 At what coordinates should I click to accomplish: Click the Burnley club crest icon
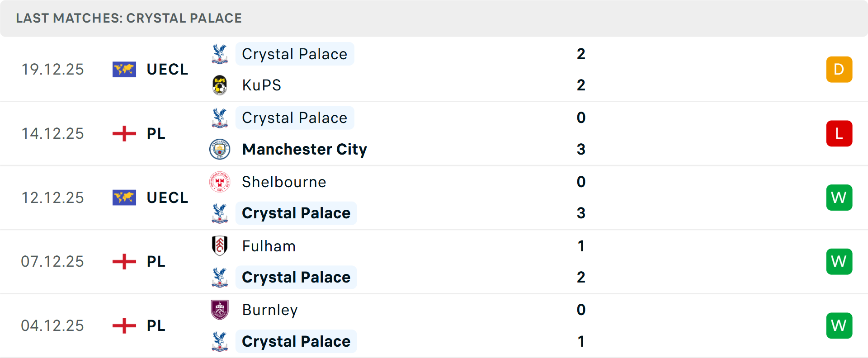[220, 310]
